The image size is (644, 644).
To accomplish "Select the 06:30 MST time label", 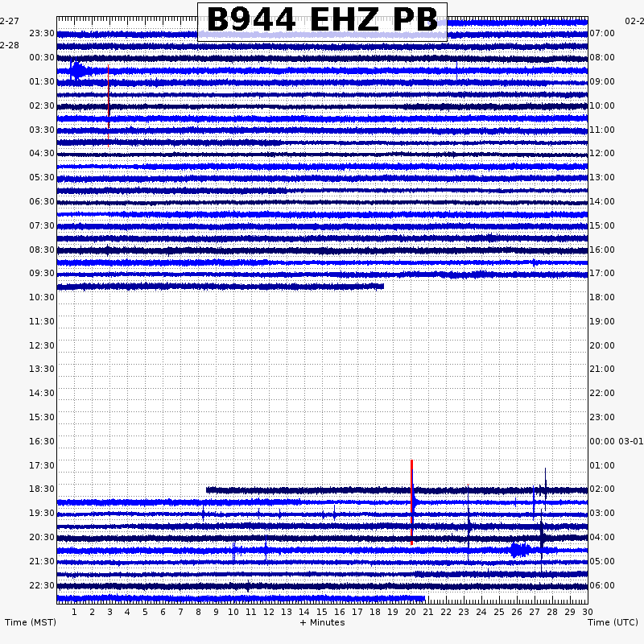I will click(x=42, y=202).
